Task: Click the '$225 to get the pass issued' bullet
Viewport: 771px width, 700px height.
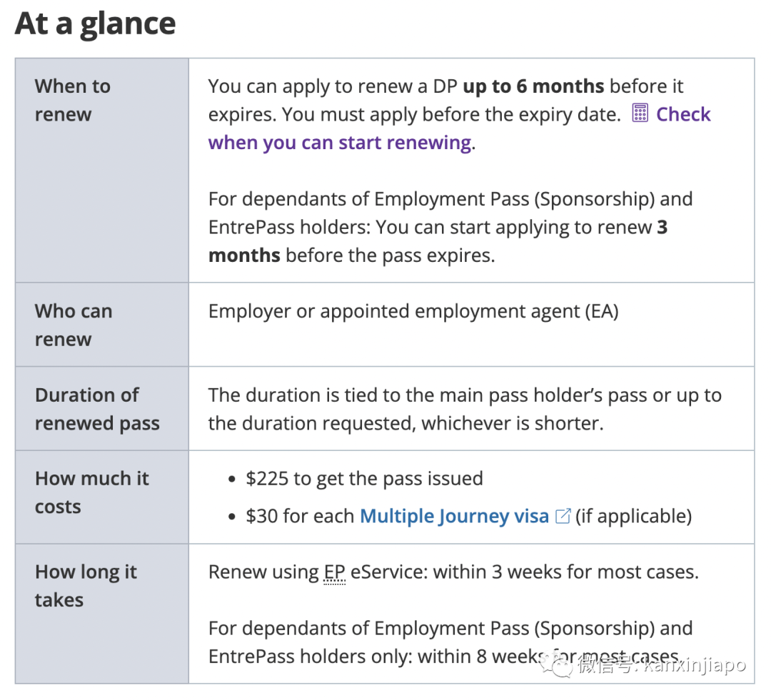Action: 364,478
